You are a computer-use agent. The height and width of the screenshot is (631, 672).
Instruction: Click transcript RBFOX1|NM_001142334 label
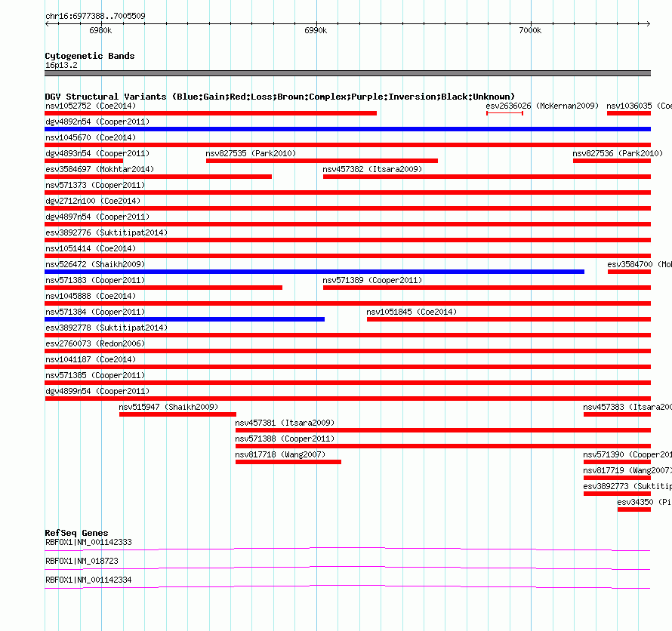point(88,580)
